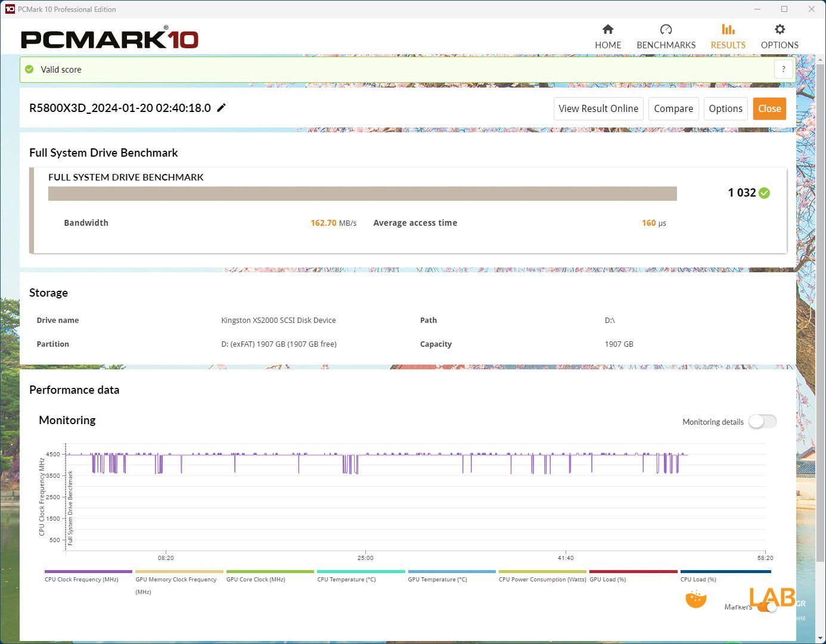Open the question mark help button
Viewport: 826px width, 644px height.
click(x=784, y=69)
